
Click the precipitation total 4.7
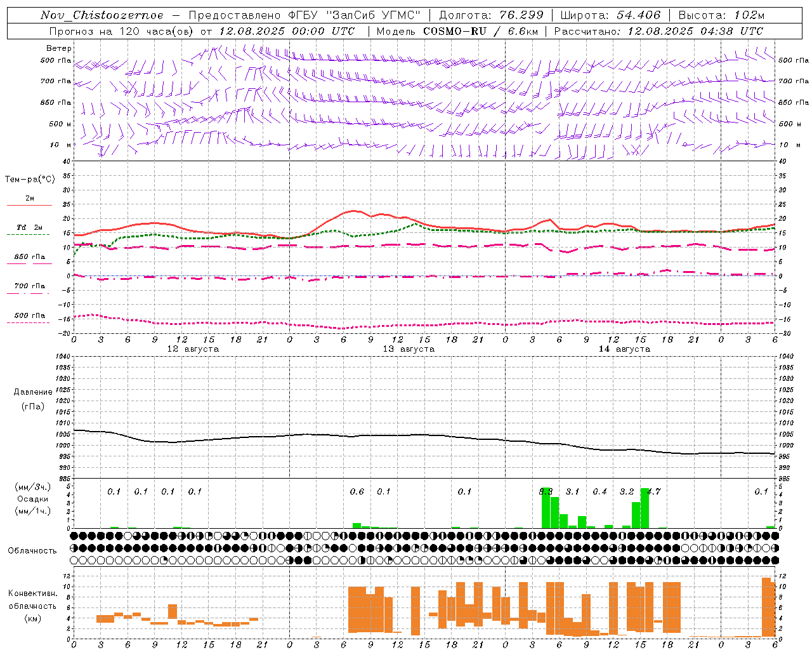click(653, 491)
